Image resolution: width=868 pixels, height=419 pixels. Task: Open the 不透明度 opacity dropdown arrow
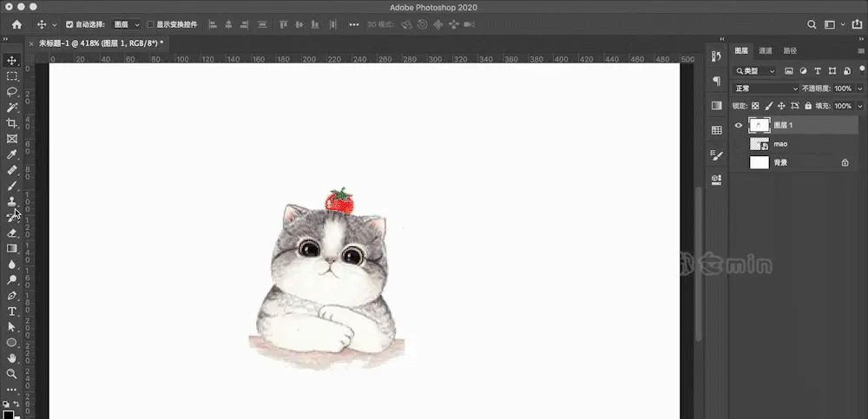coord(859,88)
